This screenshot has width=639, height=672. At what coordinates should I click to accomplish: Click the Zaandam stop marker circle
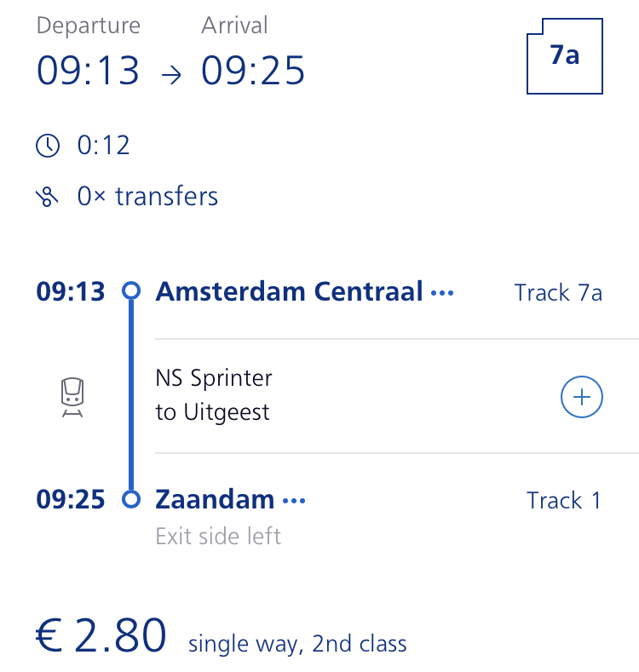click(x=131, y=499)
